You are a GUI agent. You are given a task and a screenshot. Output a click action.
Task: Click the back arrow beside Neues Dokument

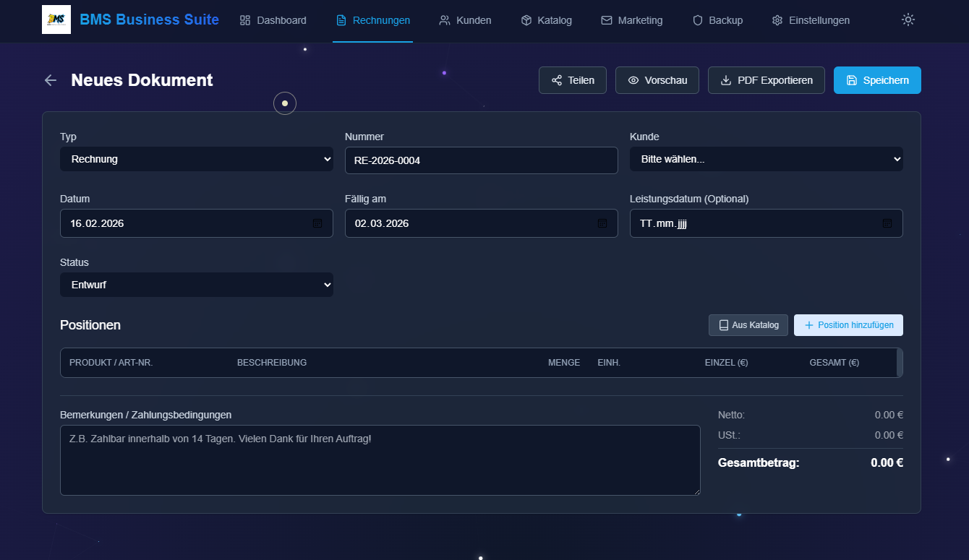(51, 80)
